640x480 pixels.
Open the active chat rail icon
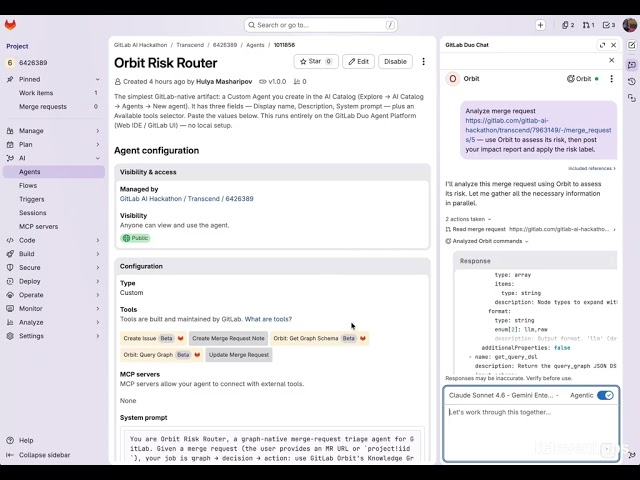632,65
